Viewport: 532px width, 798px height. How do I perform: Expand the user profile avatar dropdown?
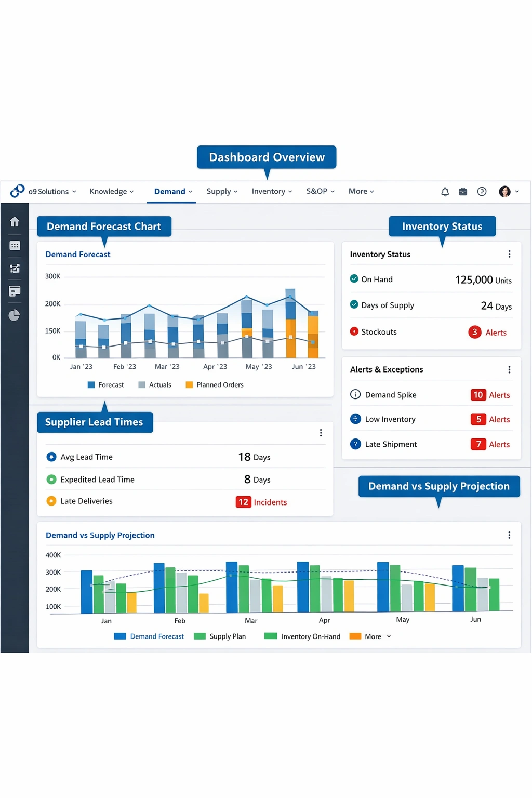tap(509, 192)
